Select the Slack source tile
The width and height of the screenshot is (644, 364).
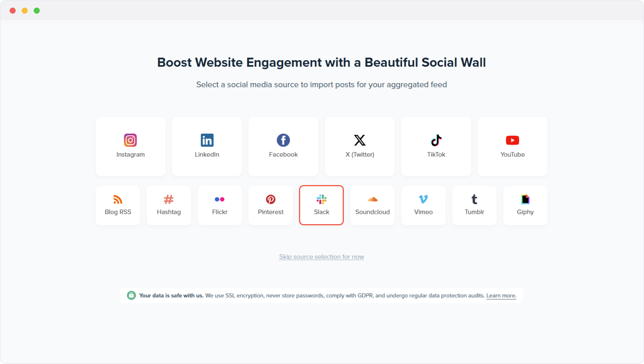tap(321, 205)
